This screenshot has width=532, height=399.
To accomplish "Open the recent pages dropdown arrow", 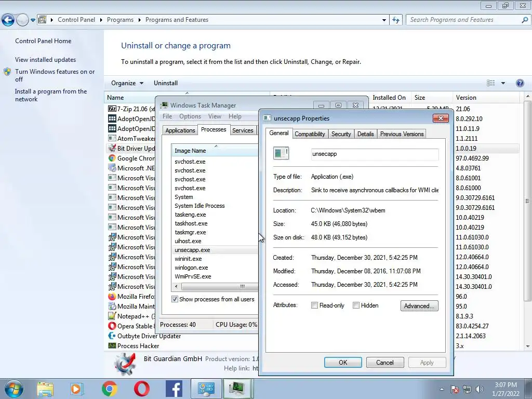I will pos(33,20).
